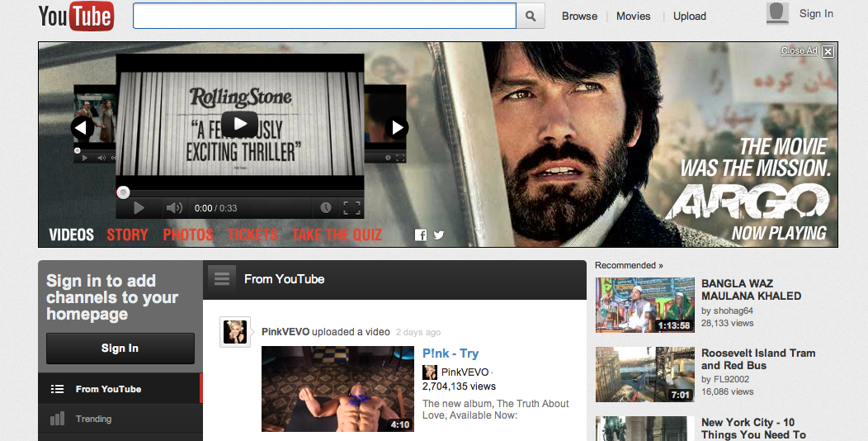
Task: Select Trending in the sidebar
Action: (x=93, y=419)
